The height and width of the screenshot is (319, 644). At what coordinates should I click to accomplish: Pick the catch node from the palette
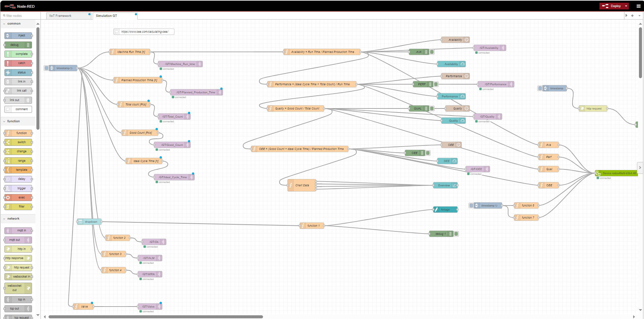tap(19, 63)
